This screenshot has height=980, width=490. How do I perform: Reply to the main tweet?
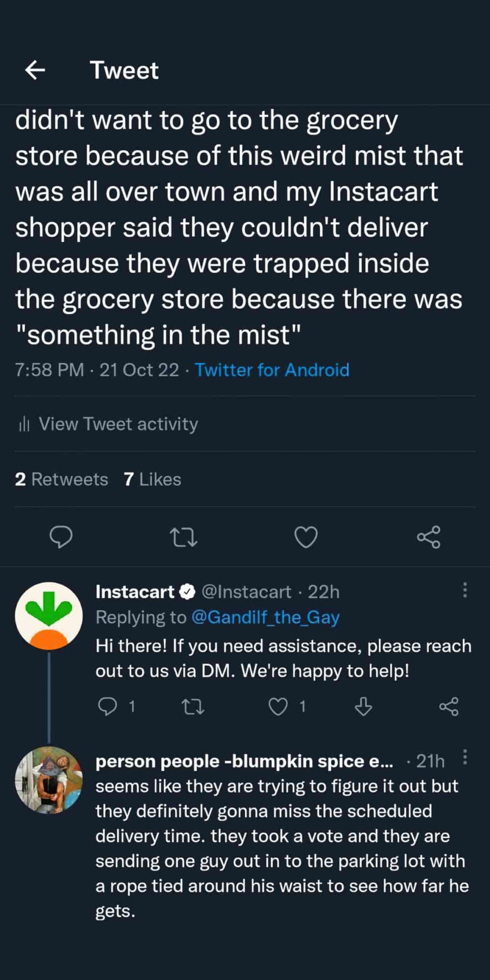click(61, 536)
